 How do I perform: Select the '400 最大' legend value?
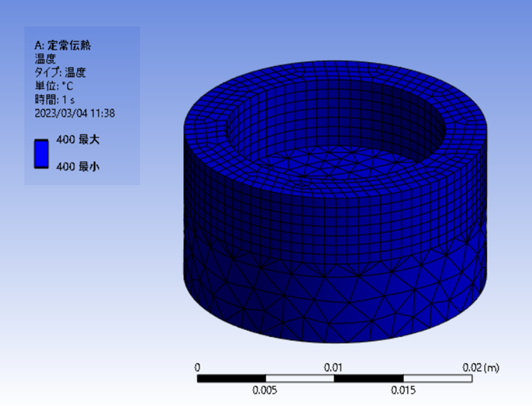78,139
